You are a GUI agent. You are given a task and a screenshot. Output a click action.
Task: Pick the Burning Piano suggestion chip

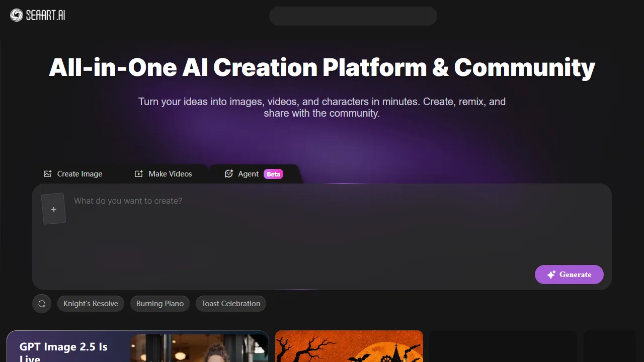tap(160, 304)
